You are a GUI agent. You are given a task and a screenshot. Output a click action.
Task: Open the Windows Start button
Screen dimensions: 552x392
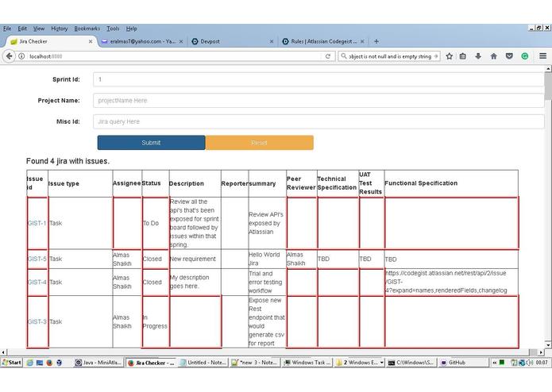pos(12,363)
